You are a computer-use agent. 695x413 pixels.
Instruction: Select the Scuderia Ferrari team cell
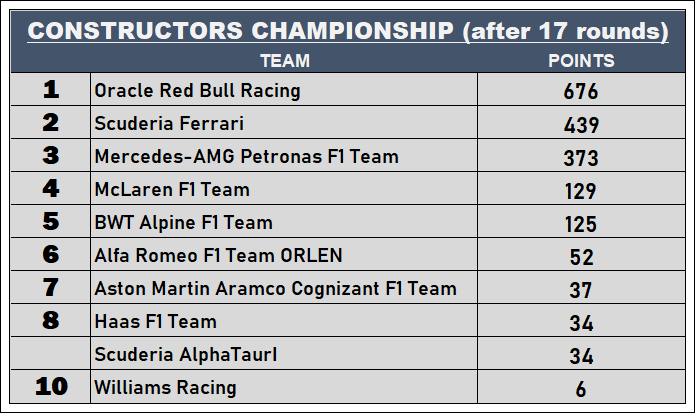pos(169,124)
